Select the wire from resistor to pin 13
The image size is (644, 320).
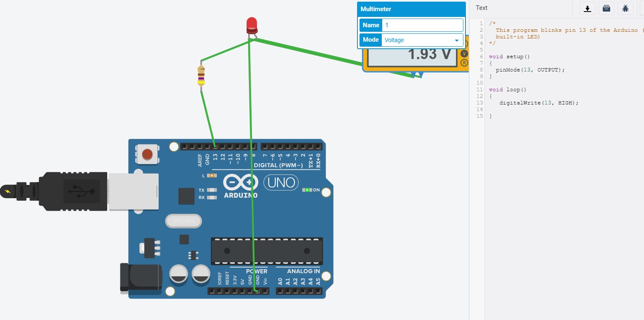(x=208, y=119)
